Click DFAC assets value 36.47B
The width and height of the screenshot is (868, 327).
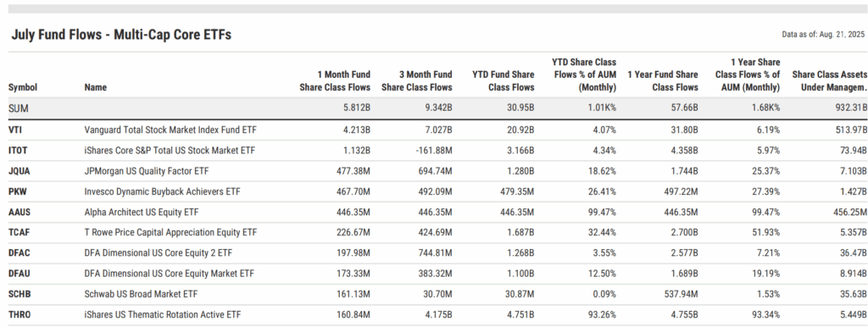point(854,252)
